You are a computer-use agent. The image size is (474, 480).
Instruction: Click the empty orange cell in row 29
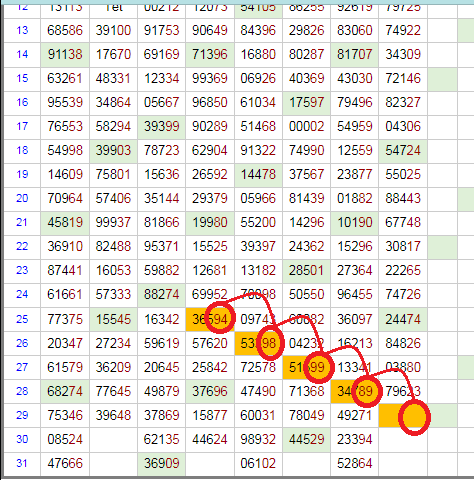pos(403,415)
